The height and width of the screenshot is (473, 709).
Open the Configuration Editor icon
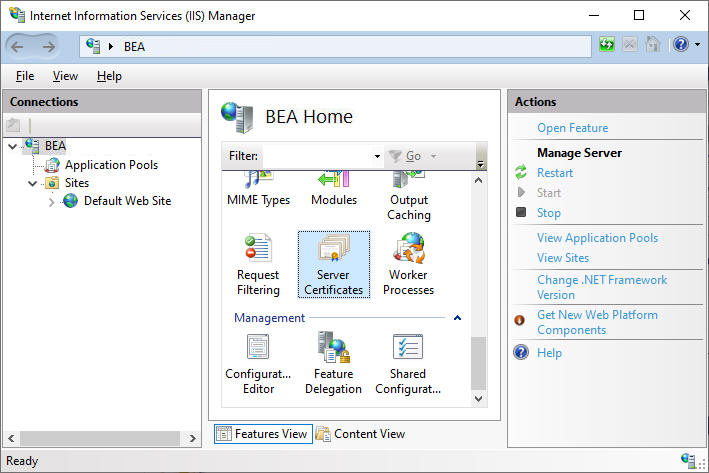[x=258, y=364]
